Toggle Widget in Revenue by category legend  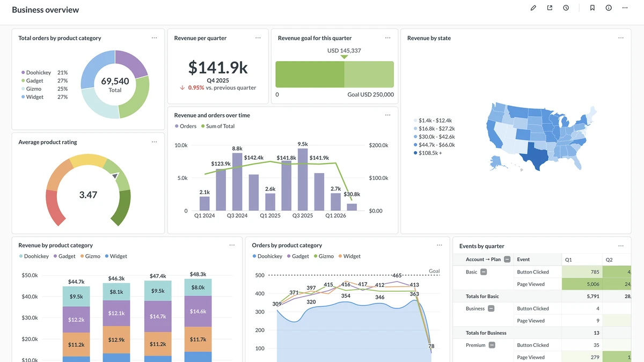116,256
